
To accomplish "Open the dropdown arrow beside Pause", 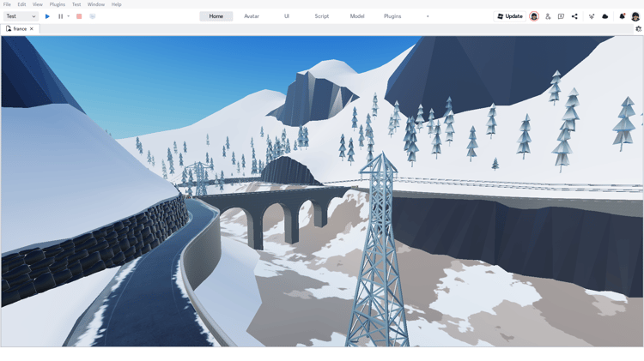I will 68,16.
